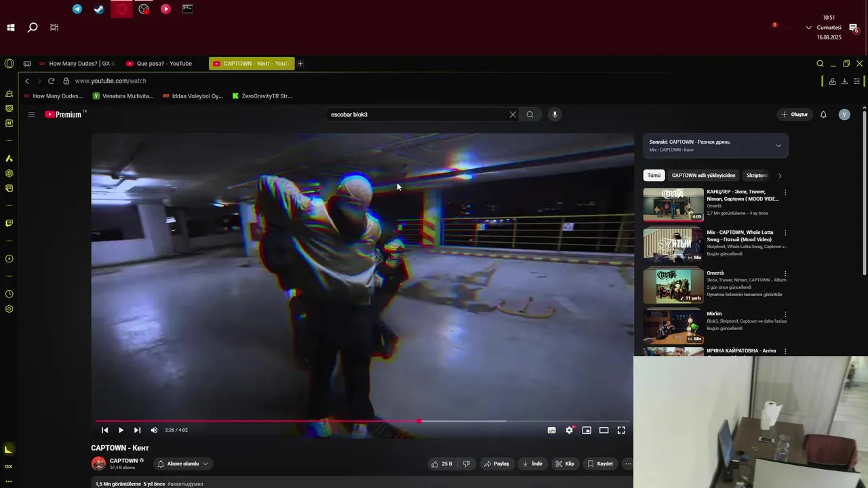Image resolution: width=868 pixels, height=488 pixels.
Task: Download the video with İndir
Action: (532, 464)
